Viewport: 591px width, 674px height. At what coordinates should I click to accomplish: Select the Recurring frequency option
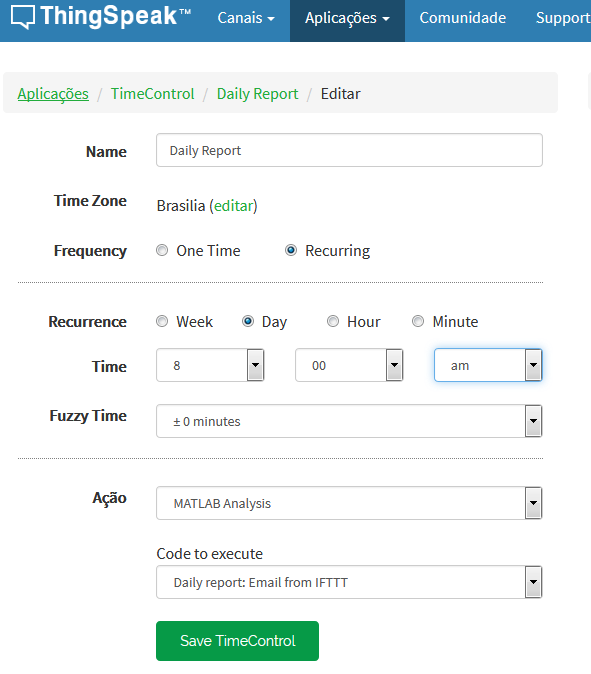pos(291,250)
